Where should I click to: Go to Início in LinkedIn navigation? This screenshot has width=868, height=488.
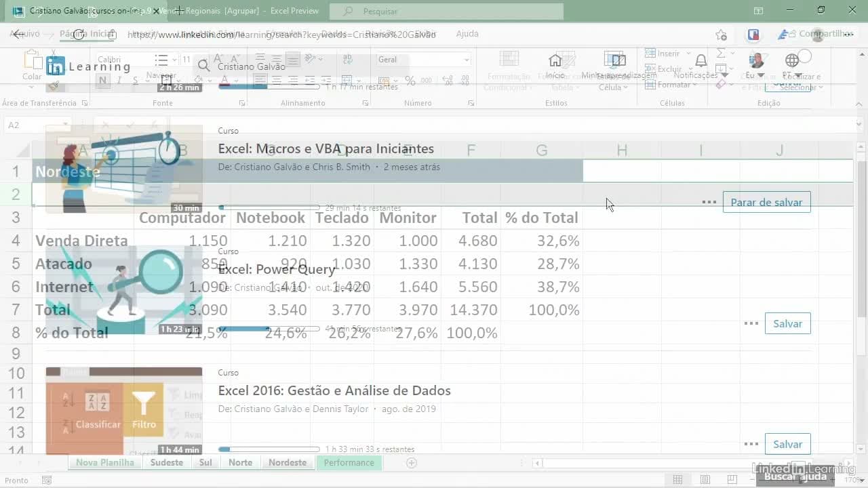pyautogui.click(x=555, y=66)
